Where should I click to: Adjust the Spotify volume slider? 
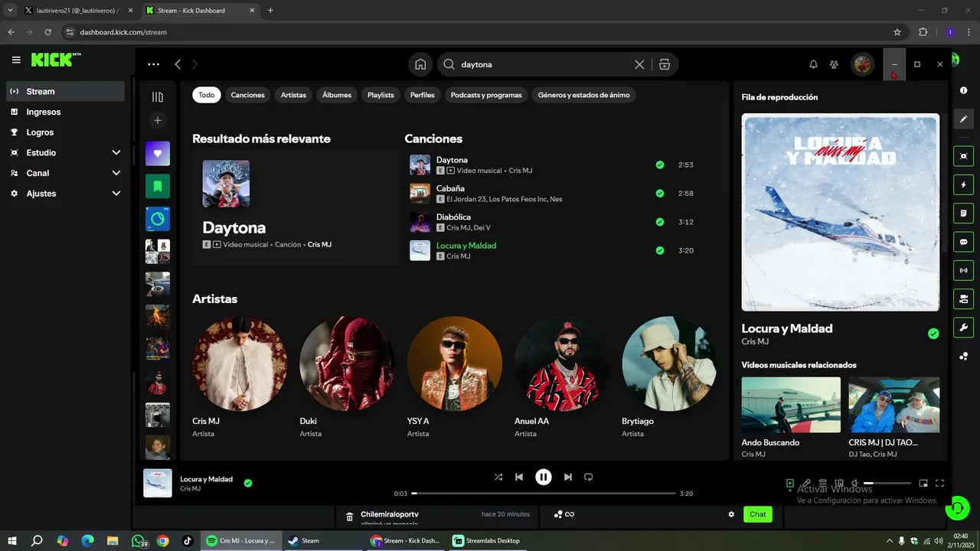click(x=888, y=484)
